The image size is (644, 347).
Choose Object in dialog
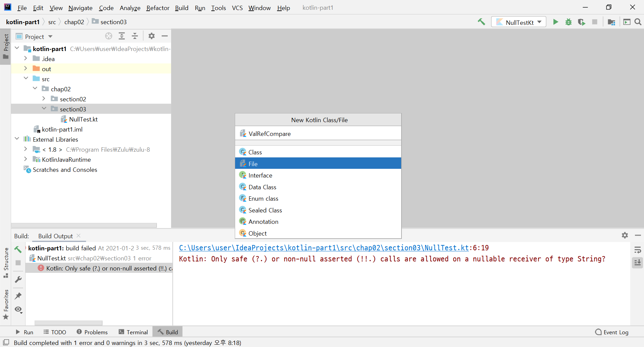click(318, 233)
